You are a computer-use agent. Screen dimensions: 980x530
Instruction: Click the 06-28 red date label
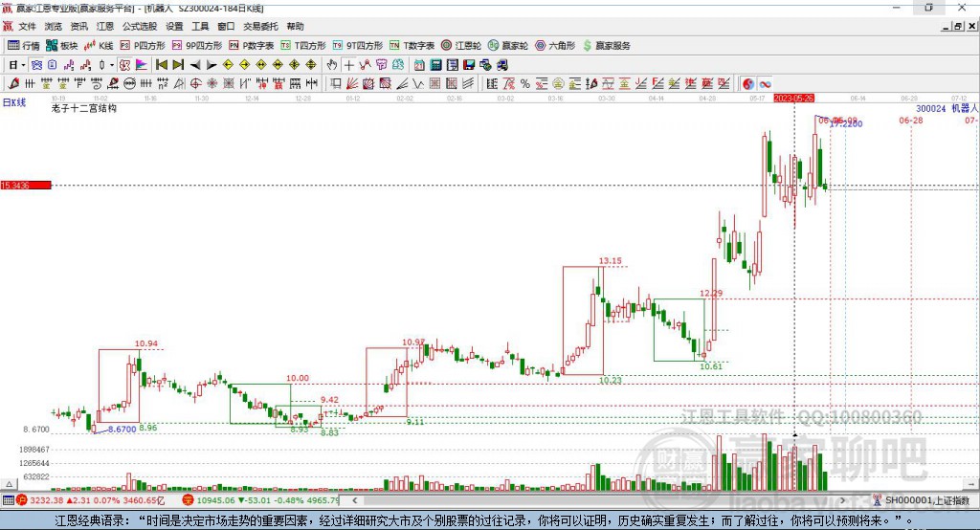click(911, 120)
